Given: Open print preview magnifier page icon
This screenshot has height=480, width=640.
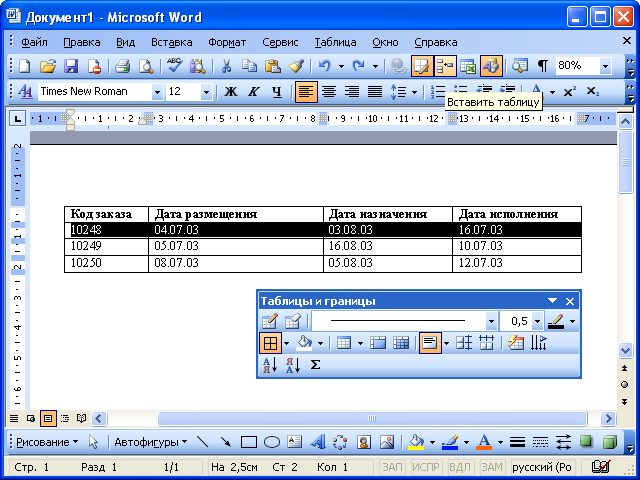Looking at the screenshot, I should click(146, 66).
